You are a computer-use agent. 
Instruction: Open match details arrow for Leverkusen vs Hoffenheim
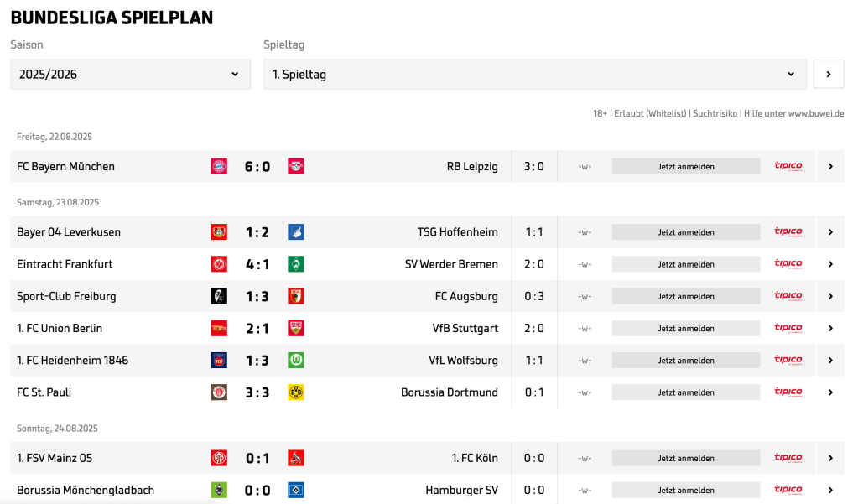[830, 232]
